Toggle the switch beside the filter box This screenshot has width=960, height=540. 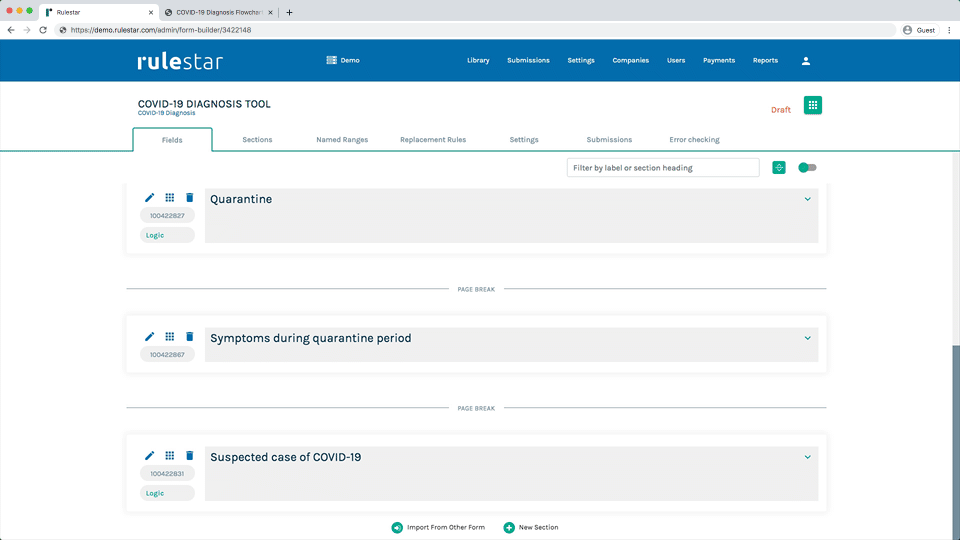click(807, 168)
